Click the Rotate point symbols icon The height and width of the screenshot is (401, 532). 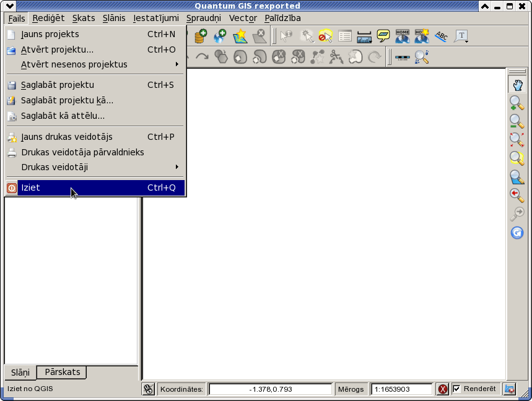(375, 56)
